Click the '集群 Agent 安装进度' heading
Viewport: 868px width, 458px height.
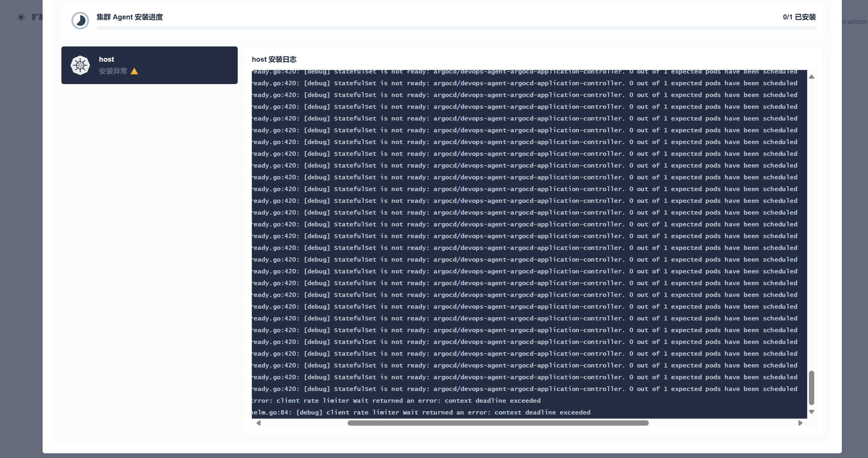pyautogui.click(x=130, y=17)
